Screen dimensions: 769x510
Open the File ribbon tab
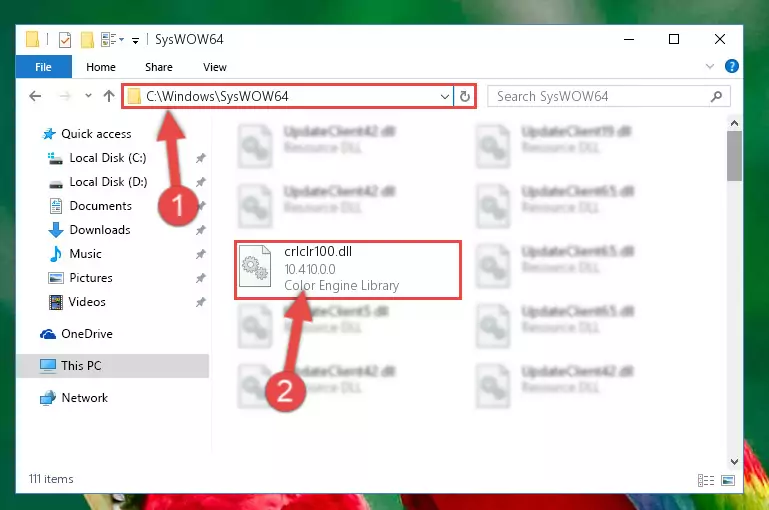pyautogui.click(x=43, y=67)
